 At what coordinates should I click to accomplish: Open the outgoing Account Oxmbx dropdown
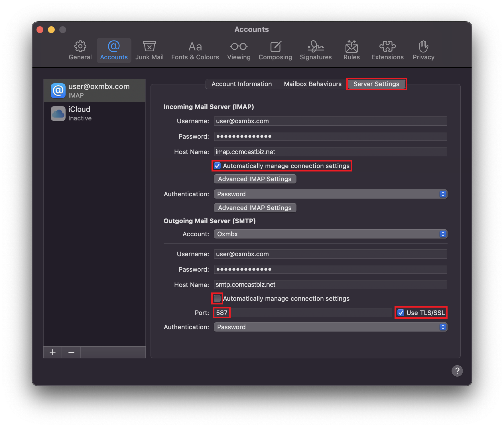pyautogui.click(x=330, y=234)
